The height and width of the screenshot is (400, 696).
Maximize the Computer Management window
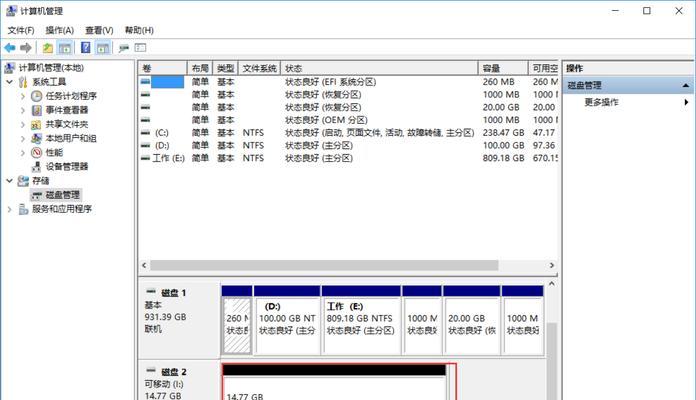[x=647, y=11]
